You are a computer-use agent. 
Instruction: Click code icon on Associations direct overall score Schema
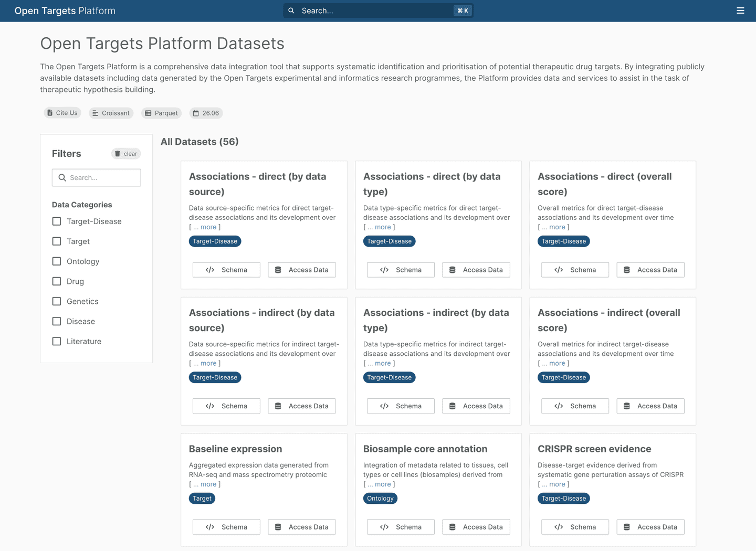click(559, 270)
